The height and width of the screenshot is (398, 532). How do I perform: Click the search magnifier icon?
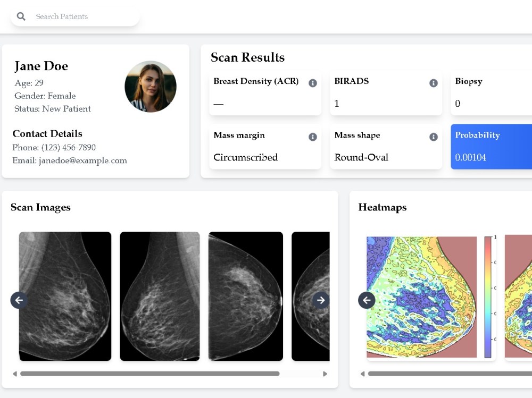(21, 16)
